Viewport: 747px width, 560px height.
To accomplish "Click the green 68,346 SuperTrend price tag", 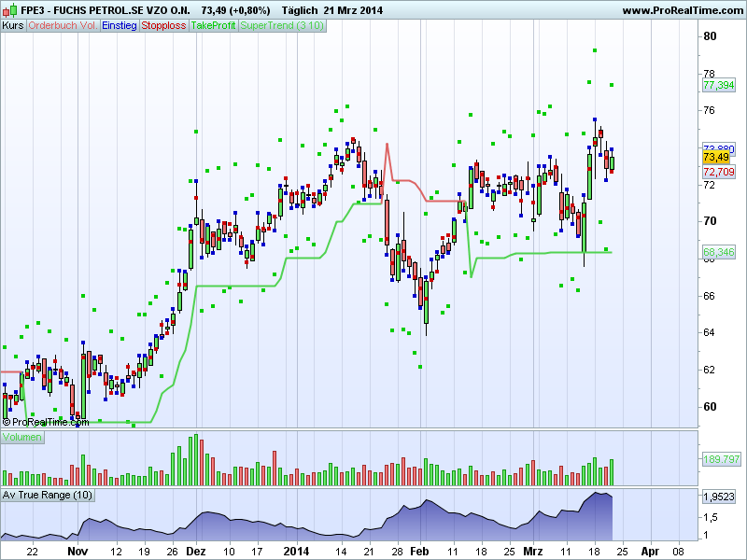I will point(718,252).
